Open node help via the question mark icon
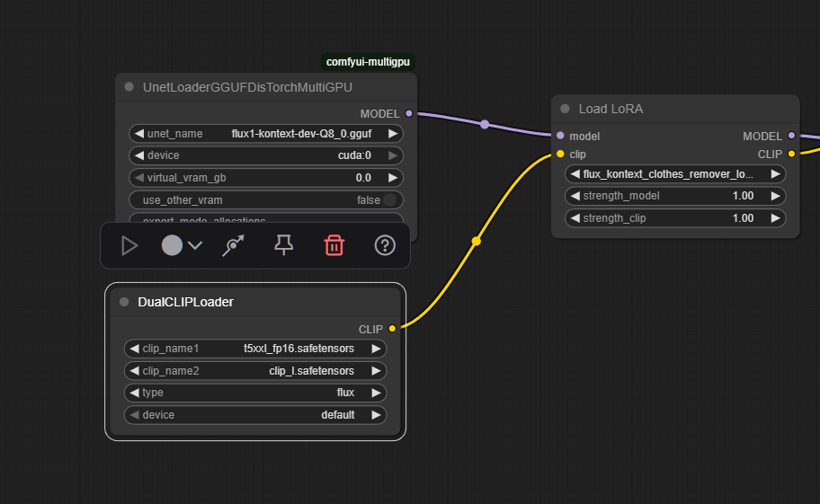 point(385,245)
